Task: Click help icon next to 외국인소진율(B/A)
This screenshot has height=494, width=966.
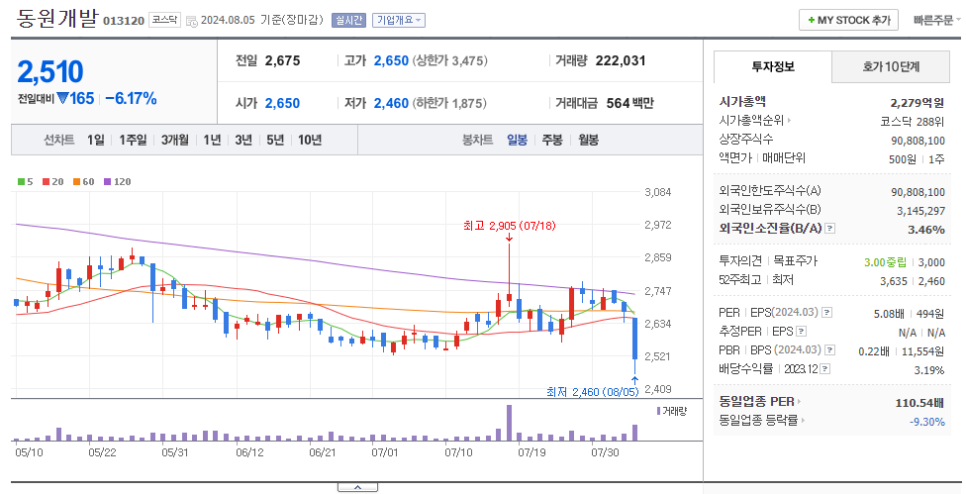Action: (x=830, y=229)
